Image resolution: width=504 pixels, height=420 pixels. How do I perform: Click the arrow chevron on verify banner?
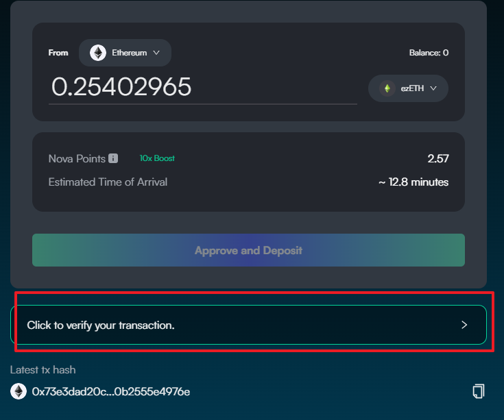click(x=464, y=325)
